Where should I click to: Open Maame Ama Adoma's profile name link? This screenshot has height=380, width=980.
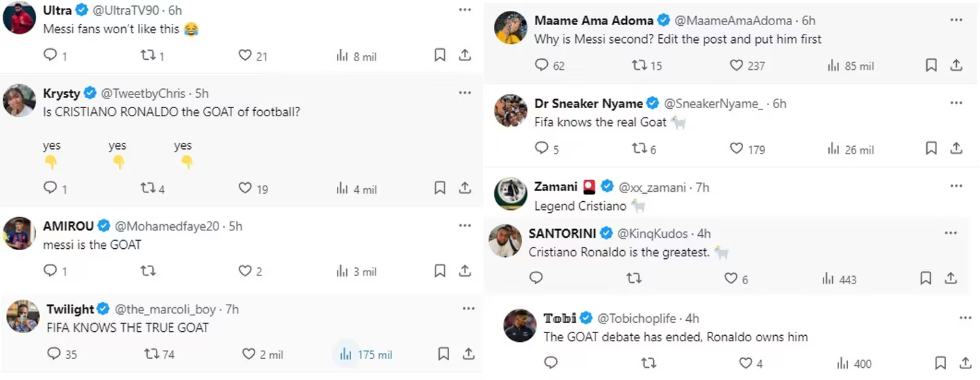click(594, 20)
